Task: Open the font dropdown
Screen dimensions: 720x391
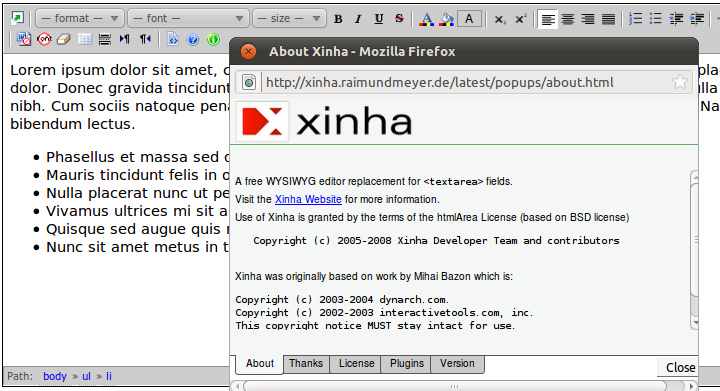Action: point(188,18)
